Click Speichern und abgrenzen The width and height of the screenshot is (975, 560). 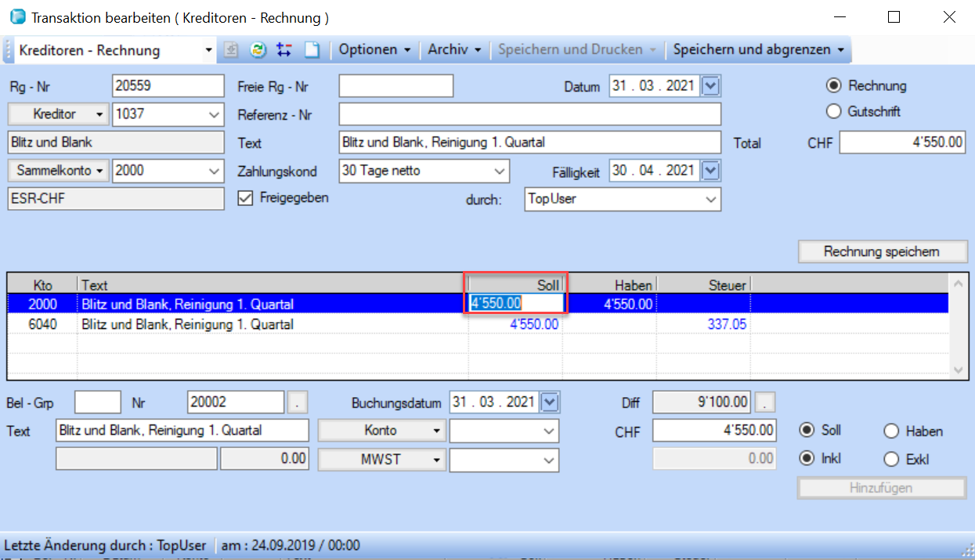pyautogui.click(x=757, y=49)
